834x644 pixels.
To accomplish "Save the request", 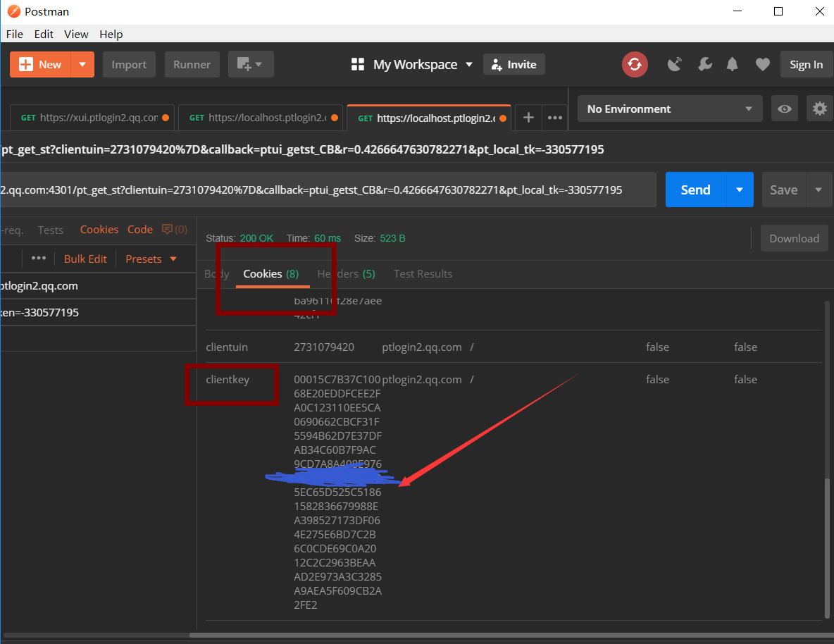I will point(784,190).
